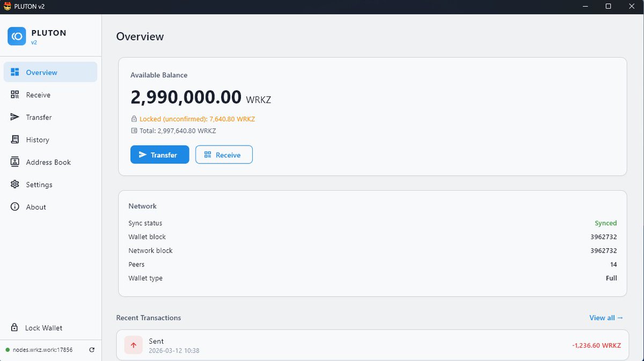Open all transactions via View all link
This screenshot has height=361, width=644.
tap(606, 317)
